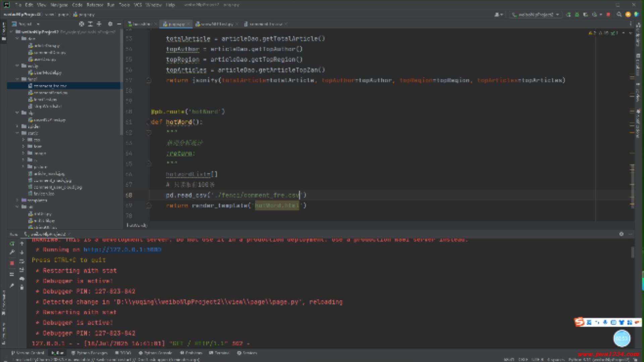Click Select Opened File target icon
The width and height of the screenshot is (644, 362).
(82, 24)
